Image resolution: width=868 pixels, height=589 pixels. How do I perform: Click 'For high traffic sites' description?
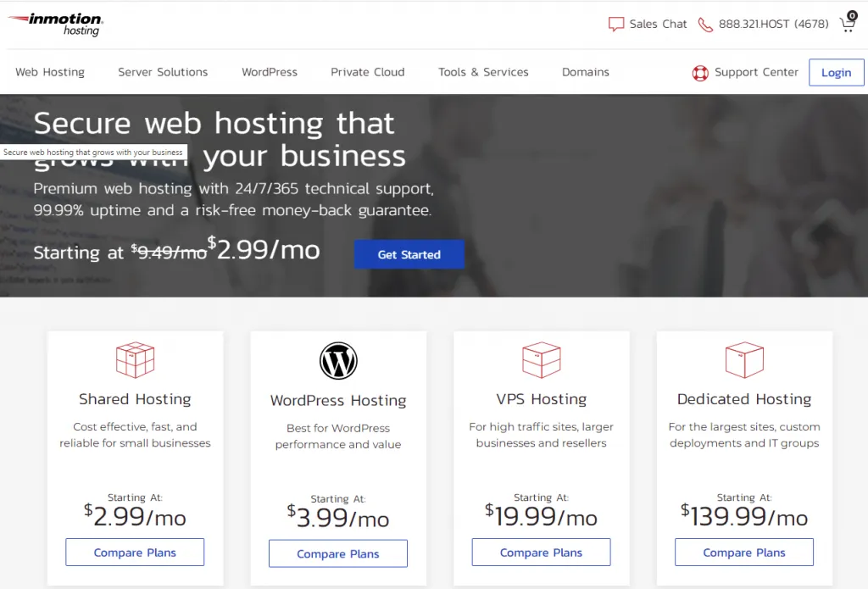click(x=542, y=435)
